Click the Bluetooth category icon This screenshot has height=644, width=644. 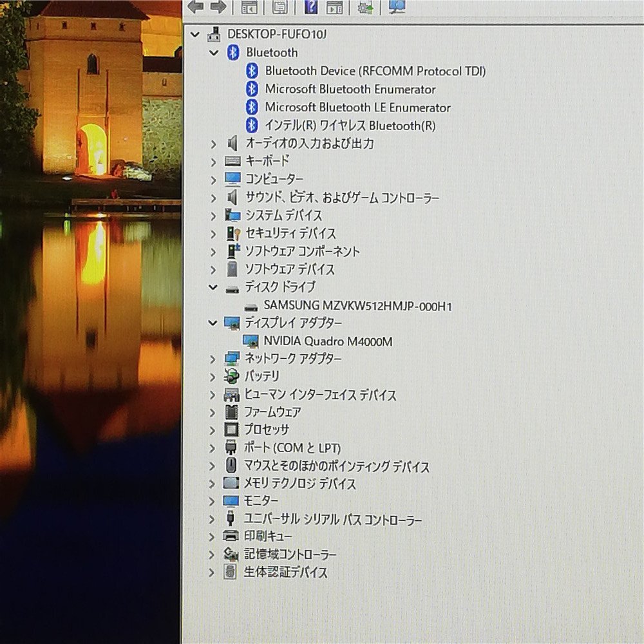(x=233, y=53)
